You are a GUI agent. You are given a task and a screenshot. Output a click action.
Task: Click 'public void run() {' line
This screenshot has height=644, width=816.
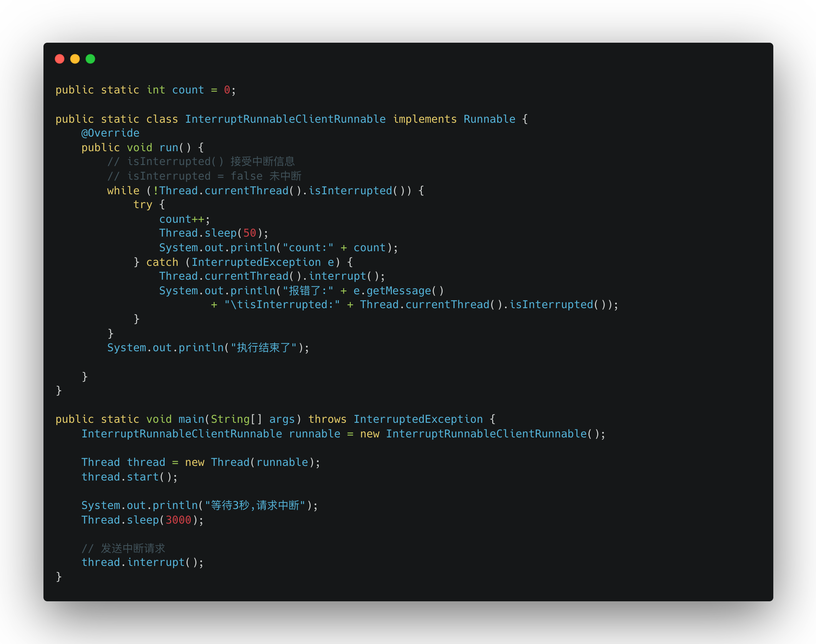pos(143,147)
